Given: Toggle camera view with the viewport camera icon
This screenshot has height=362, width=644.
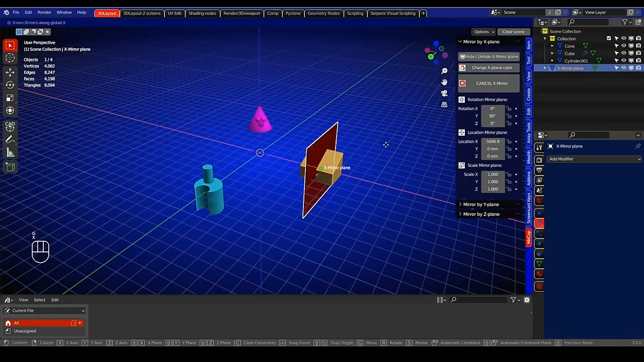Looking at the screenshot, I should (x=444, y=94).
